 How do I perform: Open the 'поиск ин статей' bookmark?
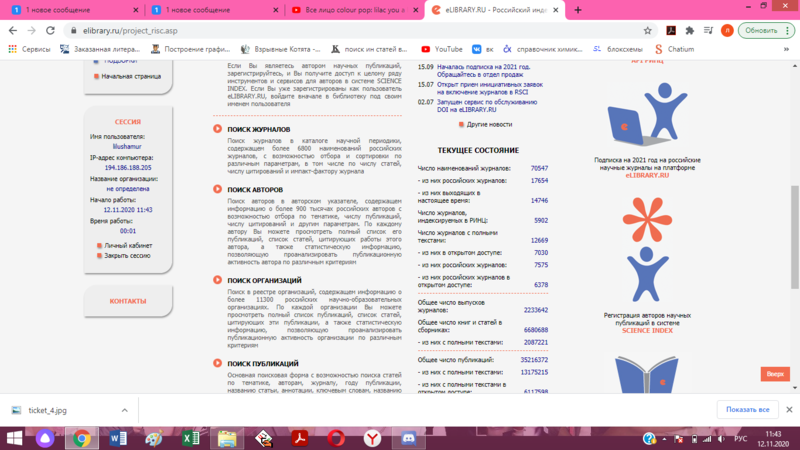tap(369, 49)
